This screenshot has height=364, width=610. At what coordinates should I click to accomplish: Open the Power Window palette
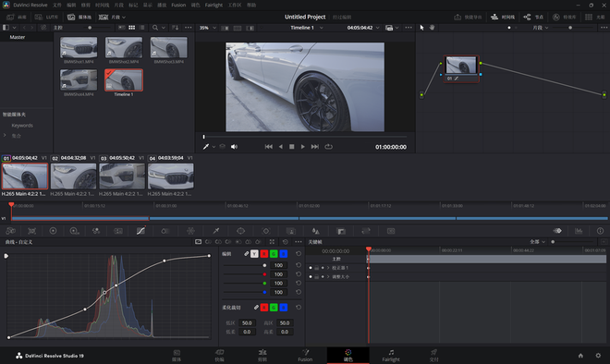coord(241,231)
